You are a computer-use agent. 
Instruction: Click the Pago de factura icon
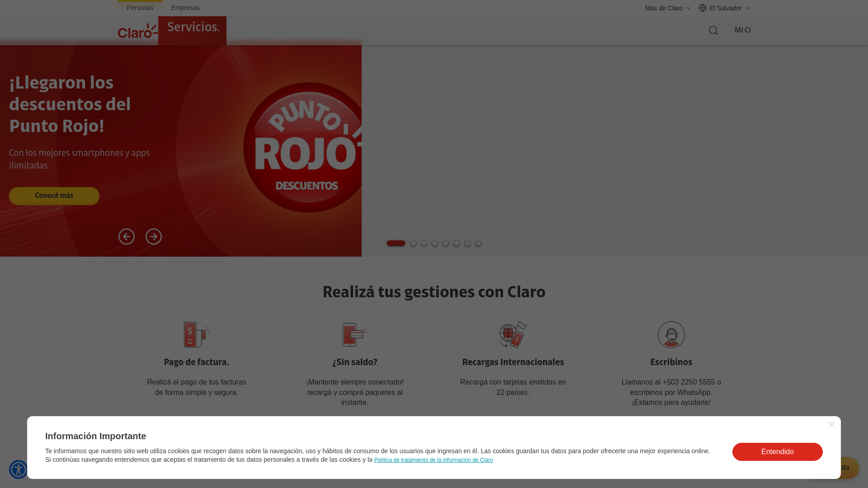pyautogui.click(x=197, y=335)
